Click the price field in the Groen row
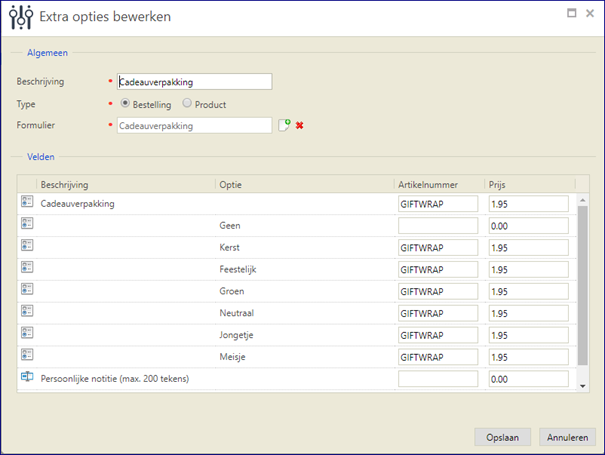This screenshot has width=605, height=455. (529, 291)
